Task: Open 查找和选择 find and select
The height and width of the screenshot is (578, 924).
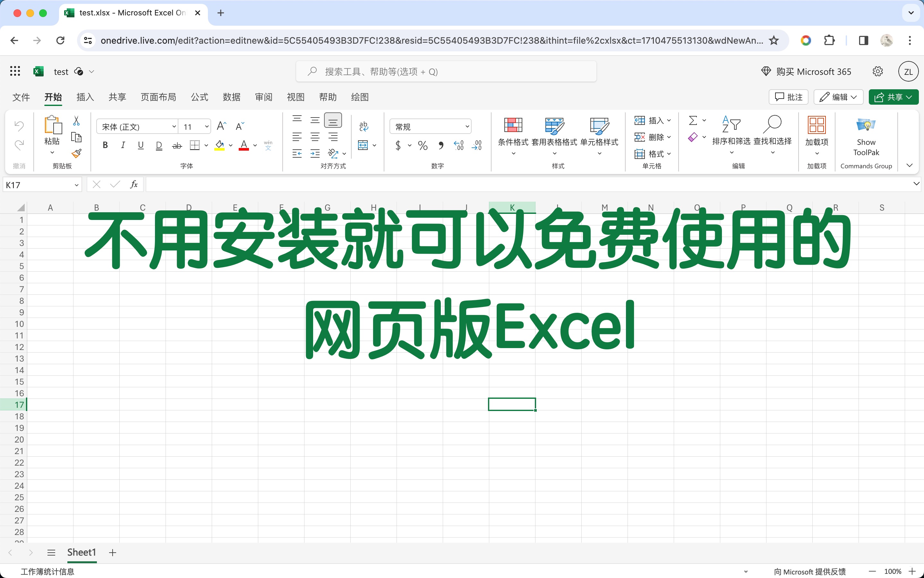Action: (773, 135)
